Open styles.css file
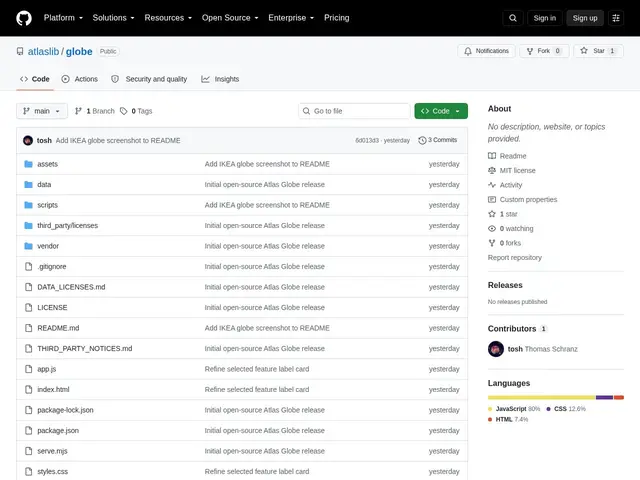This screenshot has height=480, width=640. pyautogui.click(x=53, y=471)
